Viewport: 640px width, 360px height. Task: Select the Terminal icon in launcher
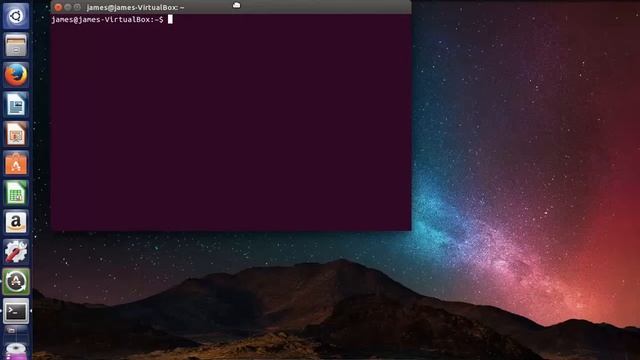pos(16,311)
